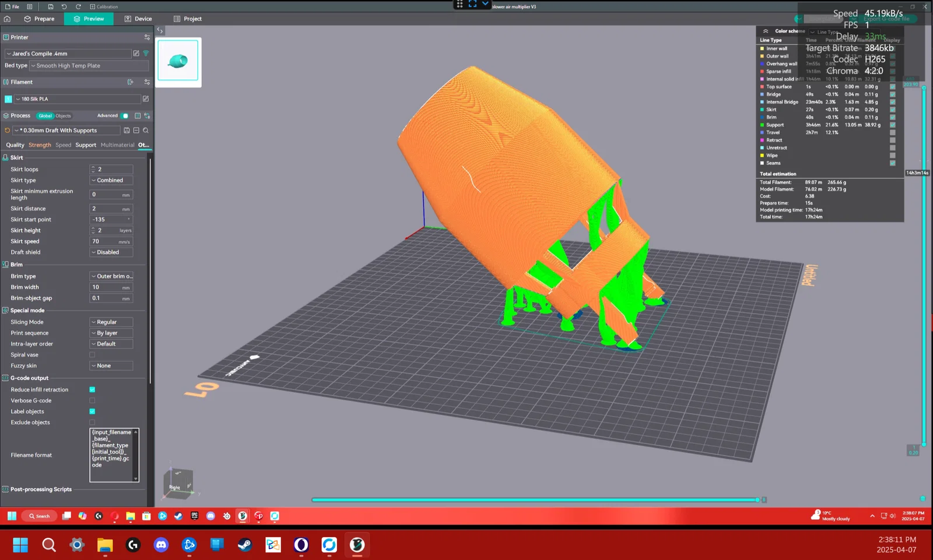Open the process settings list icon beside Advanced

138,116
